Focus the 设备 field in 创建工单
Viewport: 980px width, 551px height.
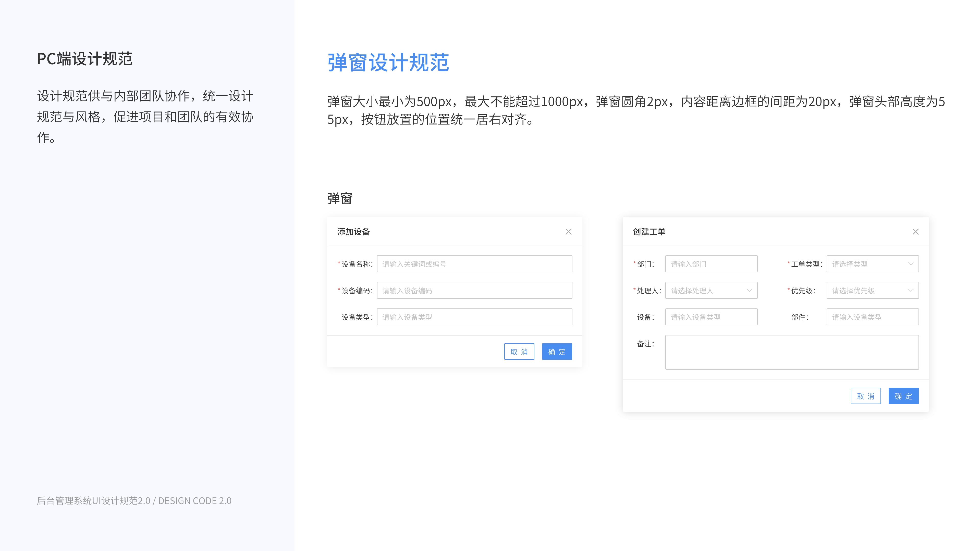(x=711, y=317)
